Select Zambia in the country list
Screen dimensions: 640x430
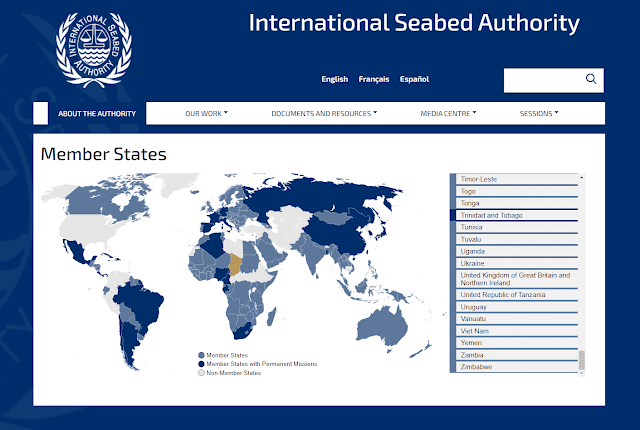pyautogui.click(x=517, y=355)
